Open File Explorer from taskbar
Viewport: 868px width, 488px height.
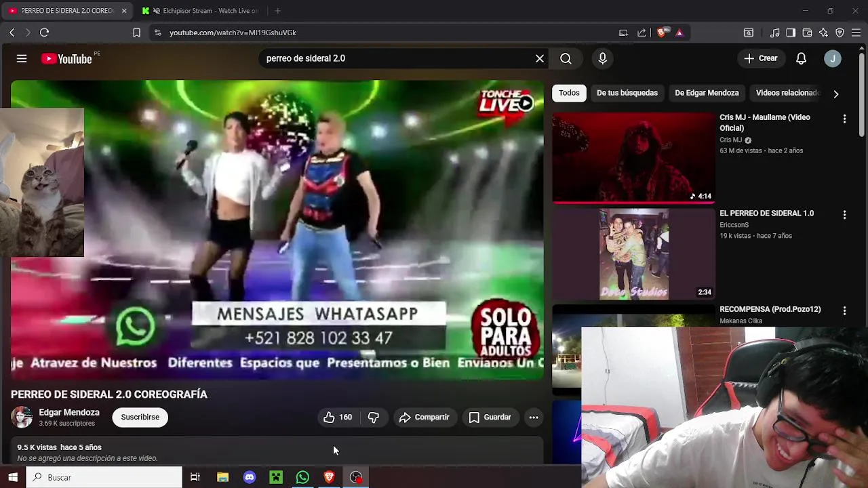pyautogui.click(x=222, y=477)
